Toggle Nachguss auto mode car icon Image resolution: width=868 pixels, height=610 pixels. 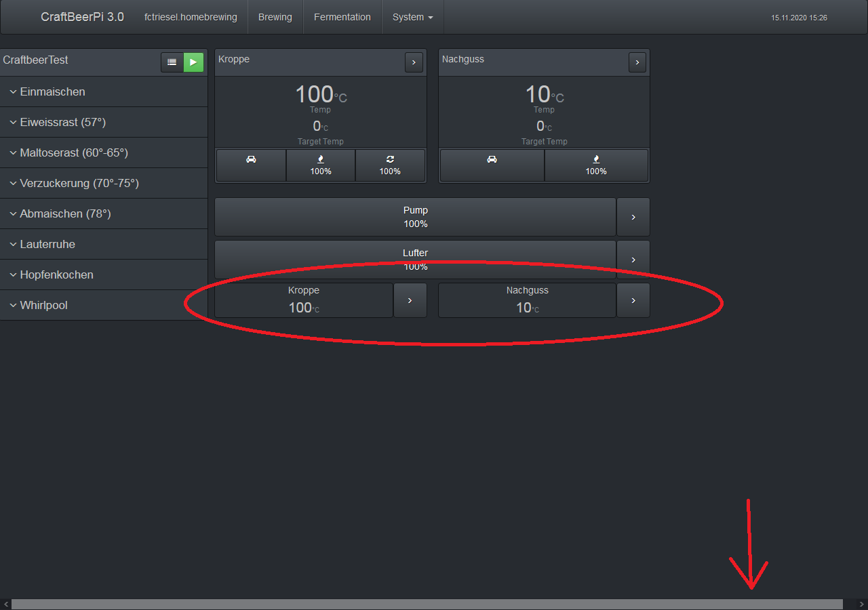point(492,165)
